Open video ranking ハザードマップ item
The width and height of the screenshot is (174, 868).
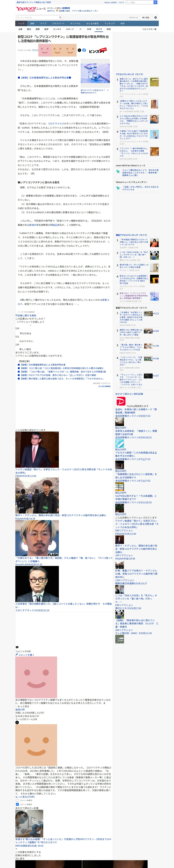(131, 361)
